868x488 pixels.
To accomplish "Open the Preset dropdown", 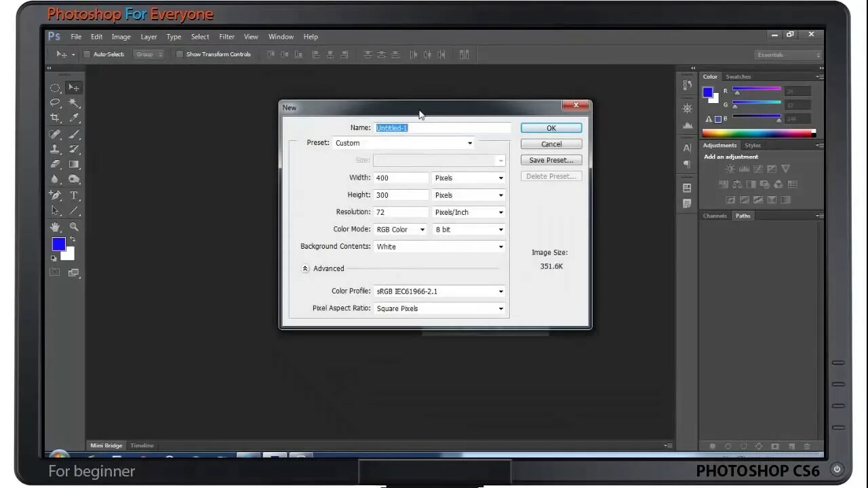I will pyautogui.click(x=403, y=143).
